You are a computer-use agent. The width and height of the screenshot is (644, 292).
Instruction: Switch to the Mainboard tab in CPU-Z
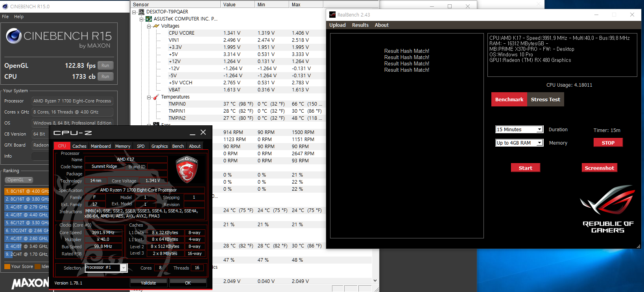[x=101, y=146]
